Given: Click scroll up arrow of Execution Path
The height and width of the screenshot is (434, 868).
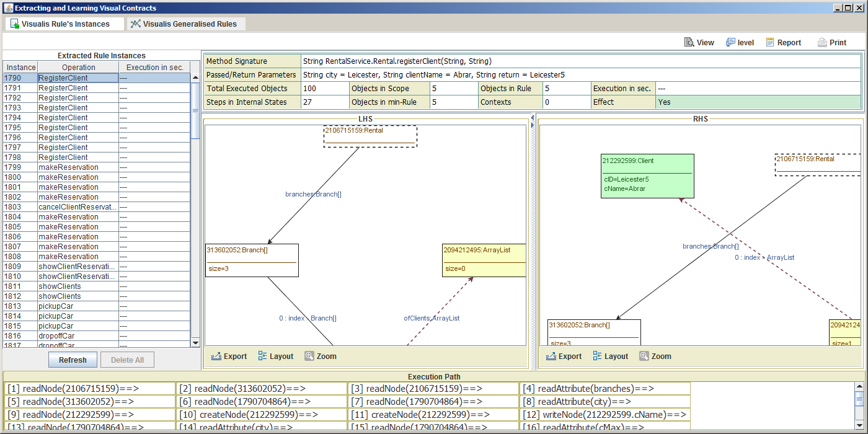Looking at the screenshot, I should (859, 386).
